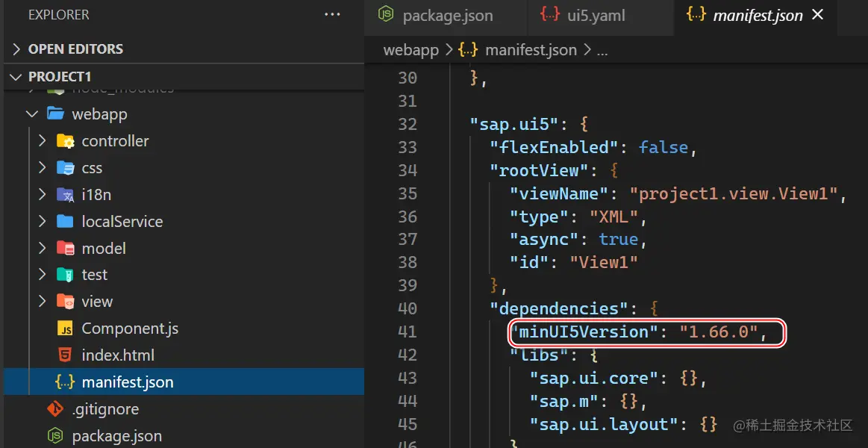Expand the localService folder chevron

[x=42, y=222]
